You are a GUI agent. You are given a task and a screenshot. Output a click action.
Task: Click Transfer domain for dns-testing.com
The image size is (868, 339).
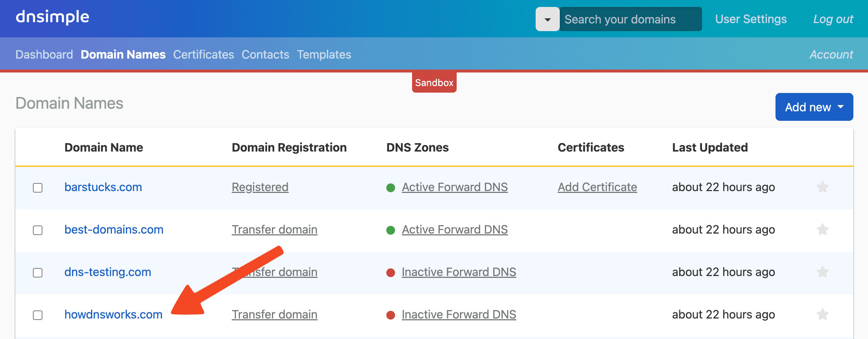(275, 272)
